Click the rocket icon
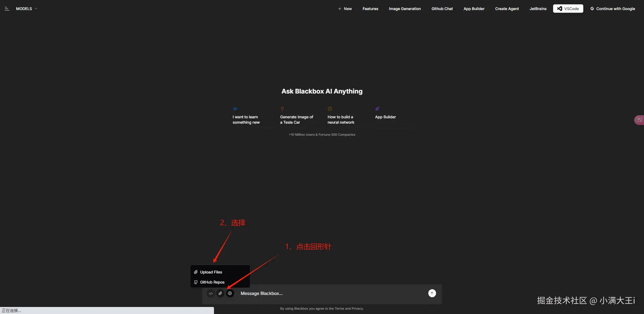The width and height of the screenshot is (644, 314). point(377,109)
